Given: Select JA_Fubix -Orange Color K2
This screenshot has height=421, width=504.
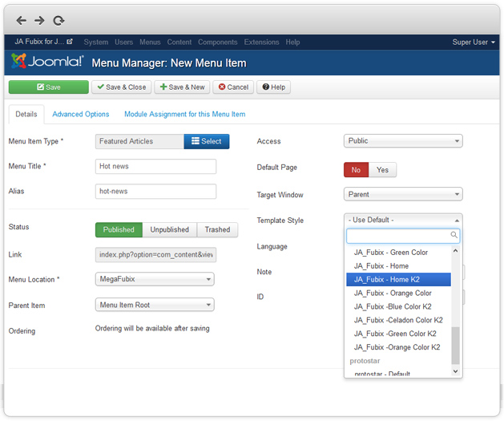Looking at the screenshot, I should [x=398, y=347].
